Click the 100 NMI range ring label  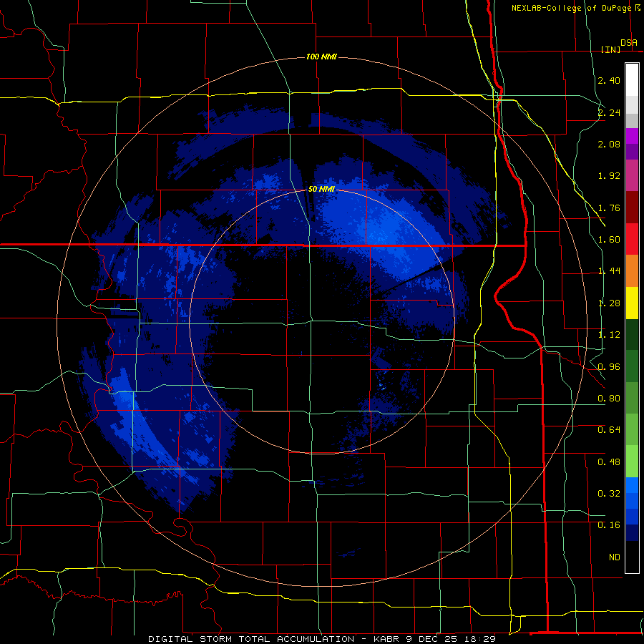point(321,57)
